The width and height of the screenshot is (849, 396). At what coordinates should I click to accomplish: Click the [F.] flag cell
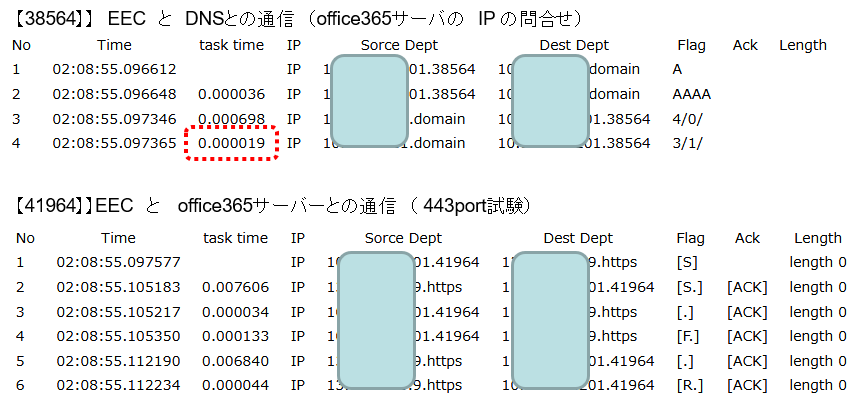coord(688,337)
